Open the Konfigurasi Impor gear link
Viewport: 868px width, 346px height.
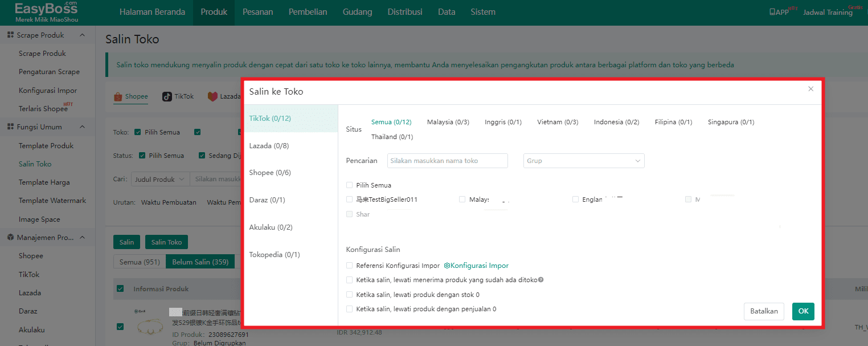point(476,266)
